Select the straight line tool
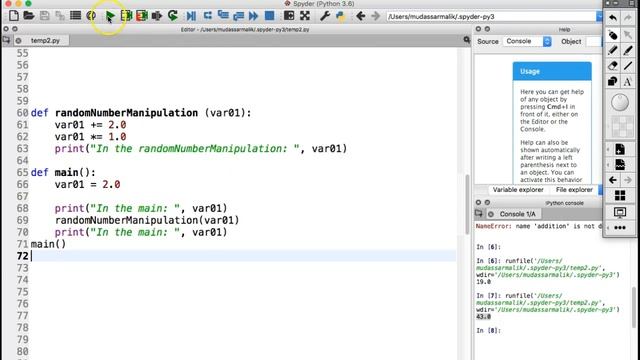The width and height of the screenshot is (640, 360). pyautogui.click(x=628, y=66)
